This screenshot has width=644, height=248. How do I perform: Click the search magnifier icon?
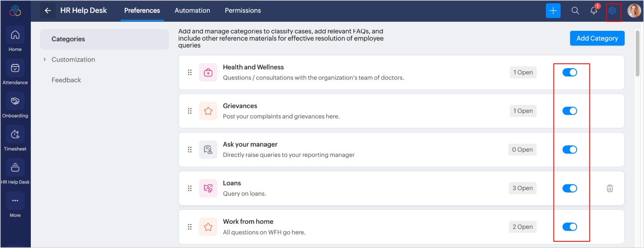(x=575, y=11)
